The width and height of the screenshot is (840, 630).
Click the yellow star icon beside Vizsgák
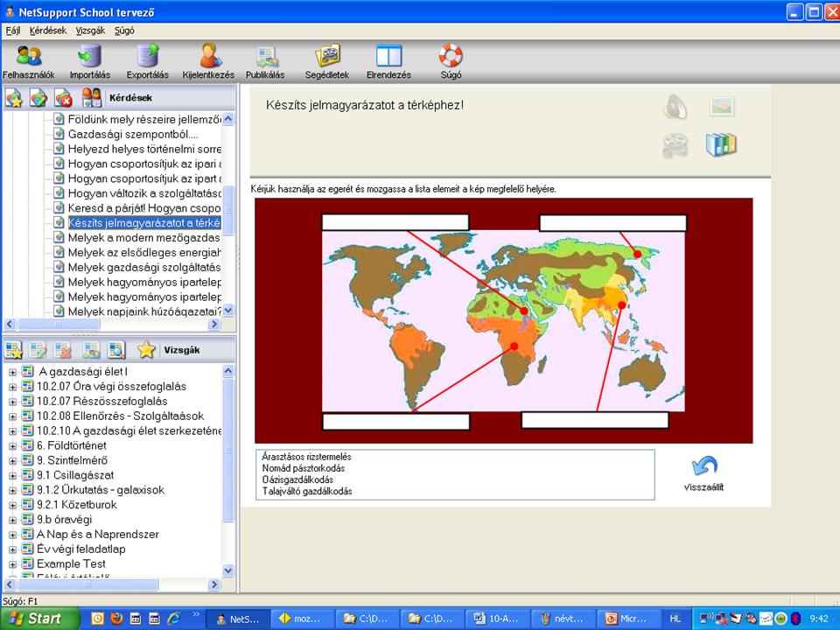pos(146,350)
